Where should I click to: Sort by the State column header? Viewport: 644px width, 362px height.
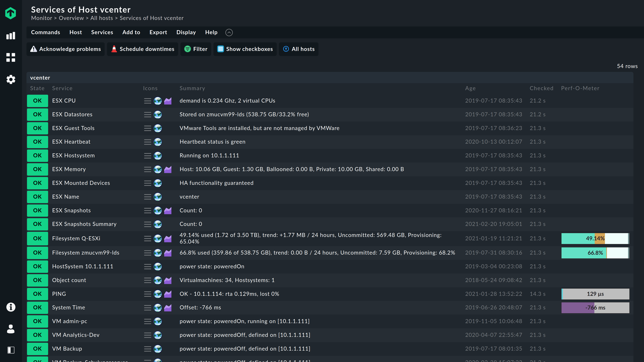pyautogui.click(x=37, y=88)
